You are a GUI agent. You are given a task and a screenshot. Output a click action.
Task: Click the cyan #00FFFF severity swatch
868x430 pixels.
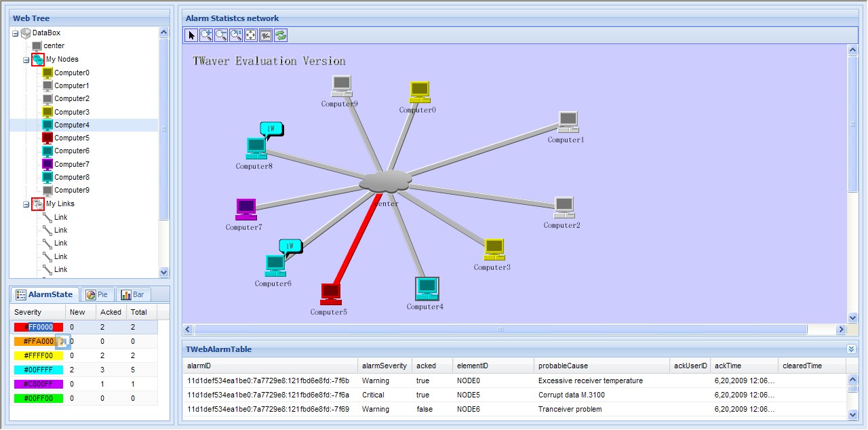tap(38, 370)
